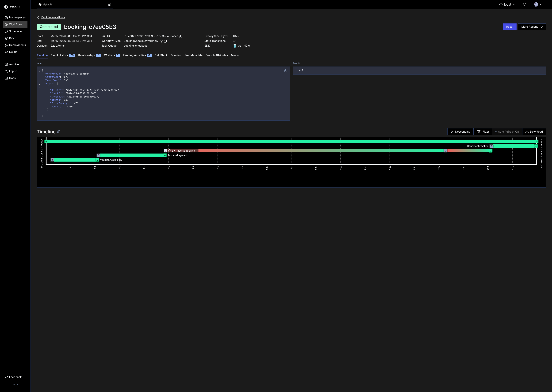Navigate to Deployments via sidebar icon

pyautogui.click(x=6, y=45)
